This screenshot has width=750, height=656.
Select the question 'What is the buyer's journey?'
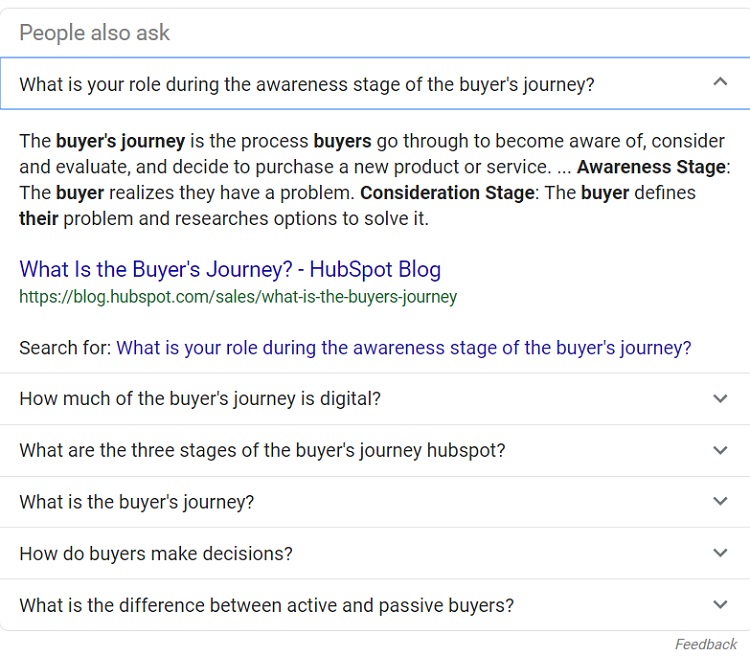[137, 502]
